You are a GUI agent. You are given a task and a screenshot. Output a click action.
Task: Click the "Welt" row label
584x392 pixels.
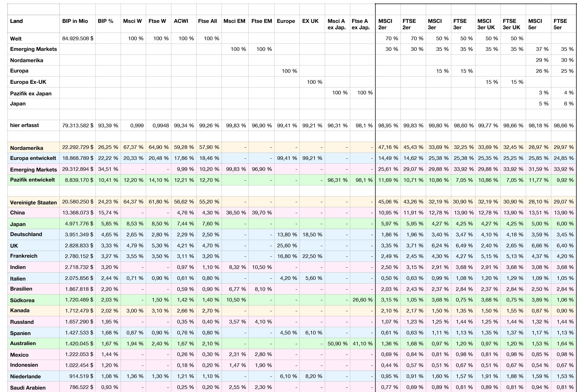(16, 39)
